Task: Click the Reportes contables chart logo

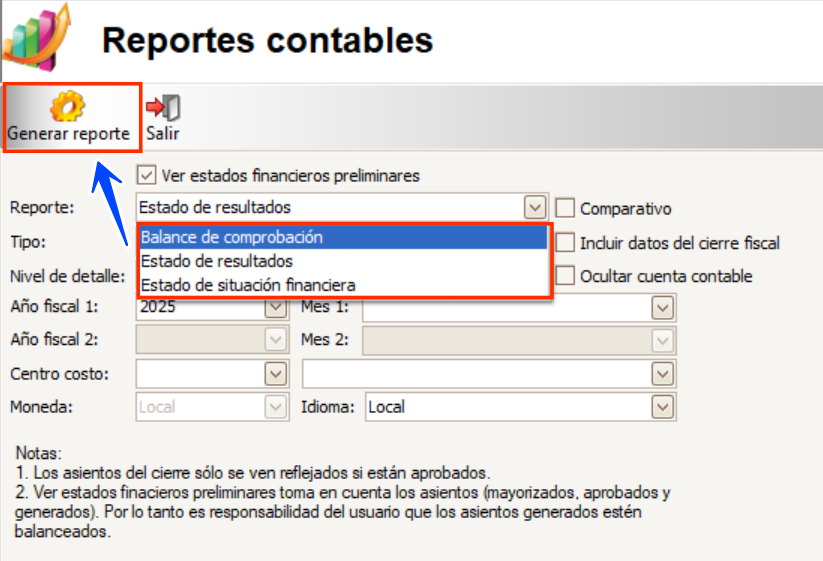Action: (x=37, y=38)
